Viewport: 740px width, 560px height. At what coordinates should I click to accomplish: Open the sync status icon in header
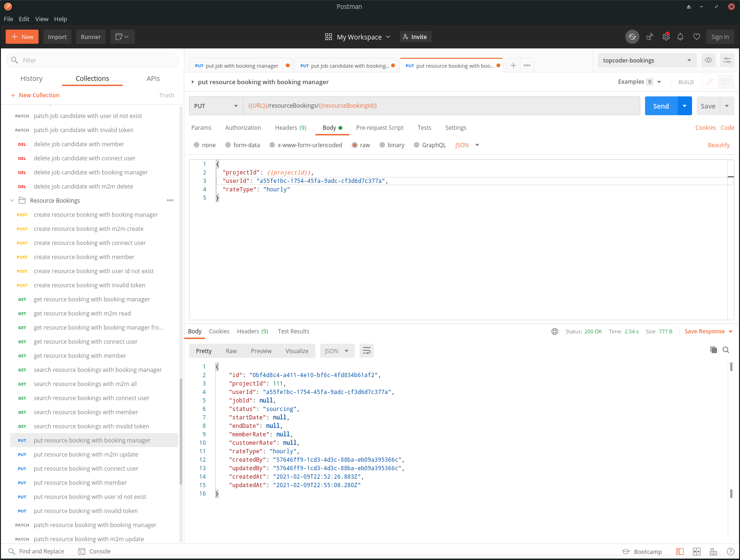632,37
